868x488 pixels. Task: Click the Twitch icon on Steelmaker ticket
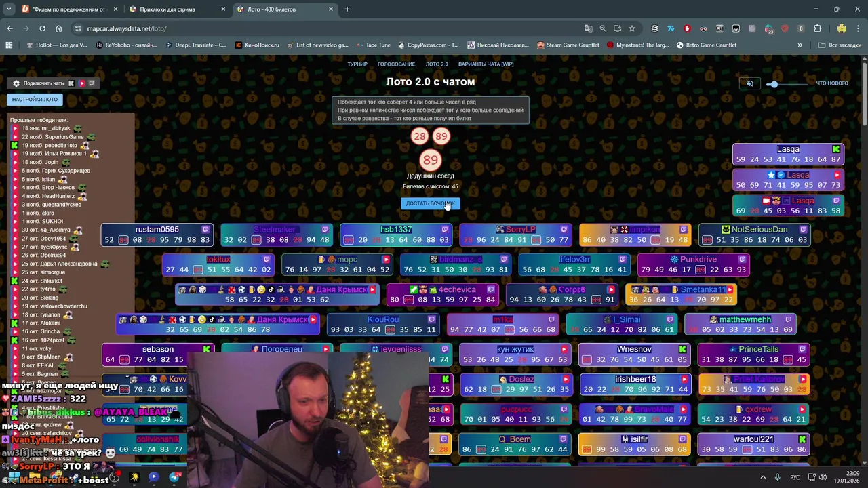[325, 230]
